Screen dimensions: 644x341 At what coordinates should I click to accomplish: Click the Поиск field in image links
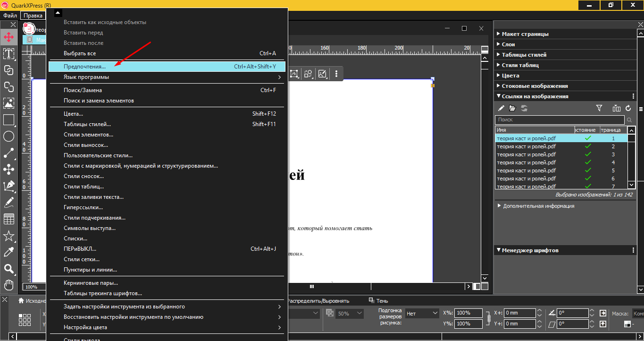pos(560,120)
